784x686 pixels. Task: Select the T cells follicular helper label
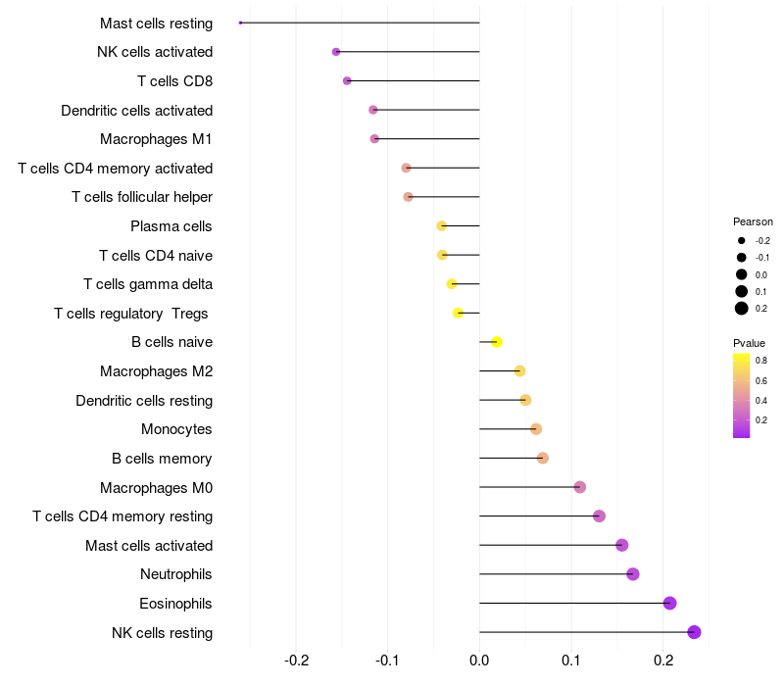(142, 197)
